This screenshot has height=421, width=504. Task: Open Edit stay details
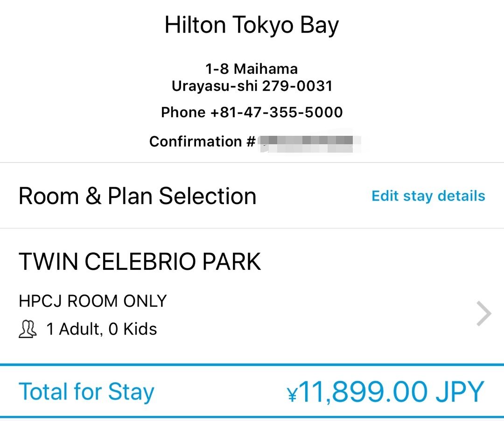(428, 196)
